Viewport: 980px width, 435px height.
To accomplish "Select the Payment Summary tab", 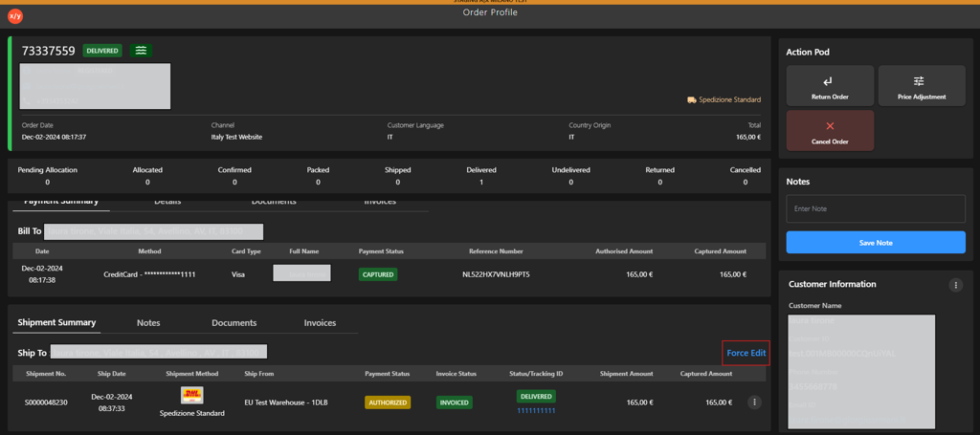I will click(61, 203).
